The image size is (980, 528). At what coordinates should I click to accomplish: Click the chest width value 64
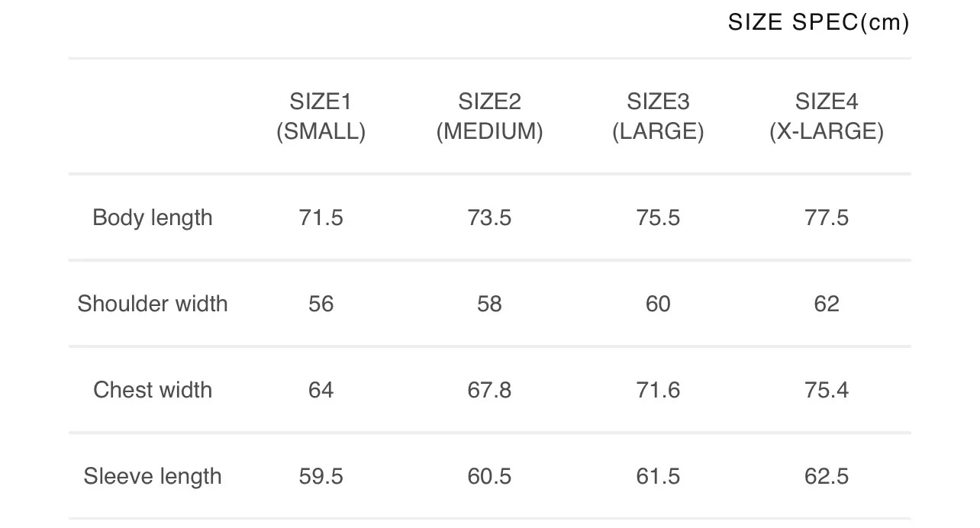pos(321,390)
